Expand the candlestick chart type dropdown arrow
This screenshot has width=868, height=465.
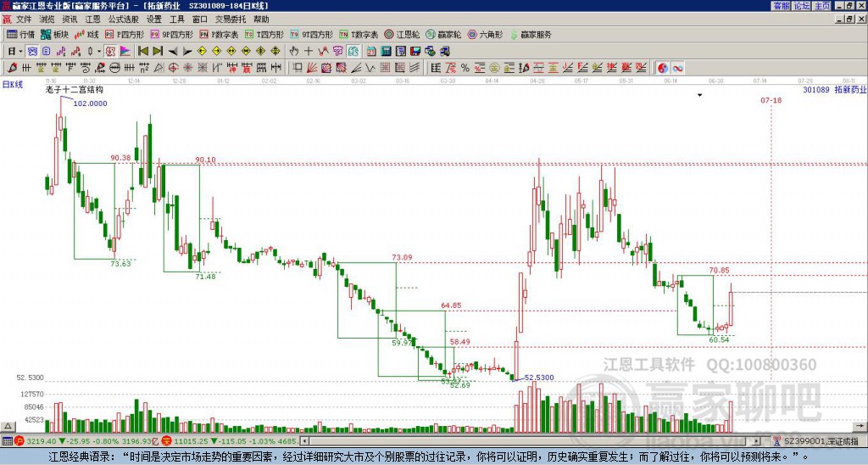[x=98, y=51]
